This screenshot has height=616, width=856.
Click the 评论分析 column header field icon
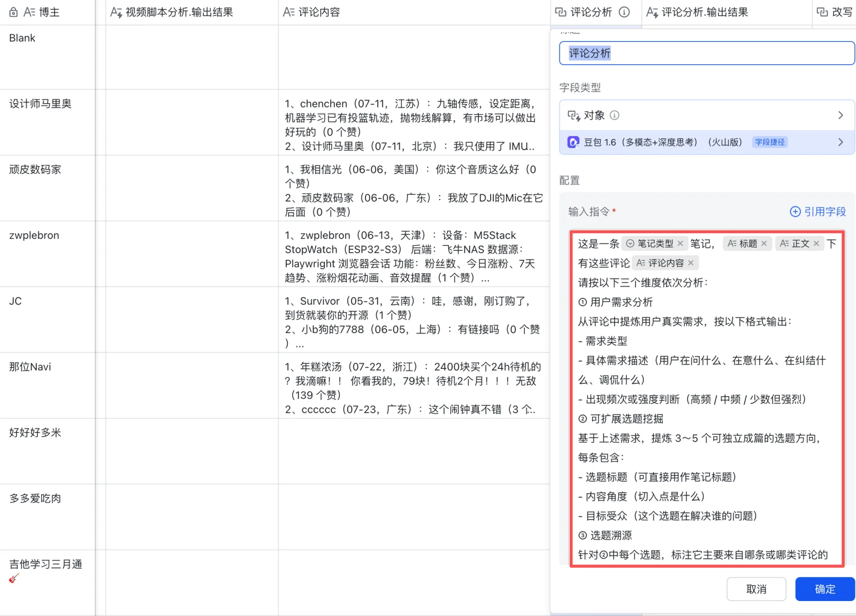tap(561, 12)
